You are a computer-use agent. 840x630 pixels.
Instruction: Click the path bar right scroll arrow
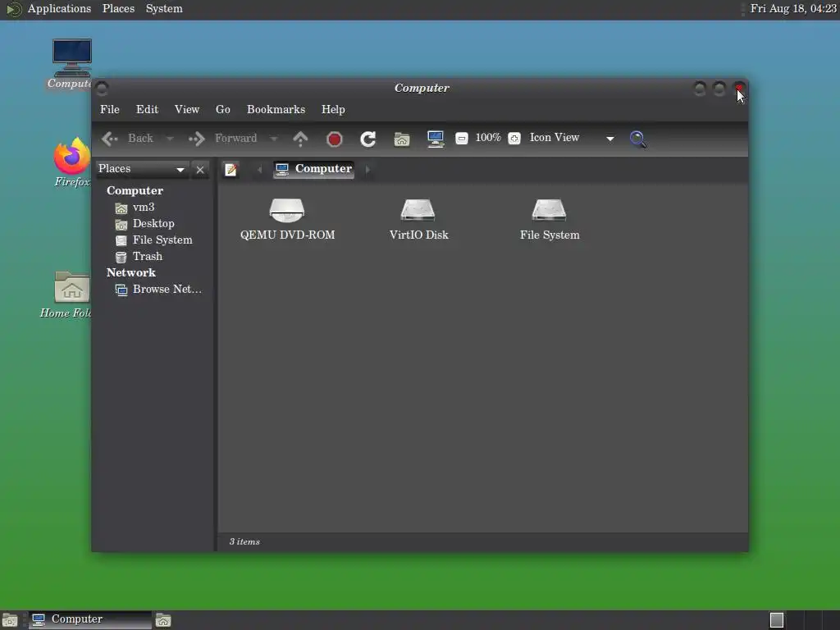click(367, 170)
